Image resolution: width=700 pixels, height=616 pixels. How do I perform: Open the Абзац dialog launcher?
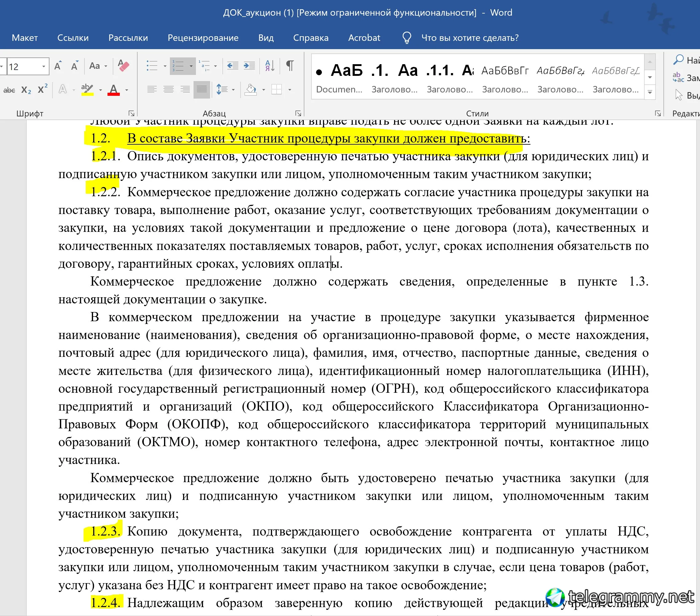click(298, 113)
